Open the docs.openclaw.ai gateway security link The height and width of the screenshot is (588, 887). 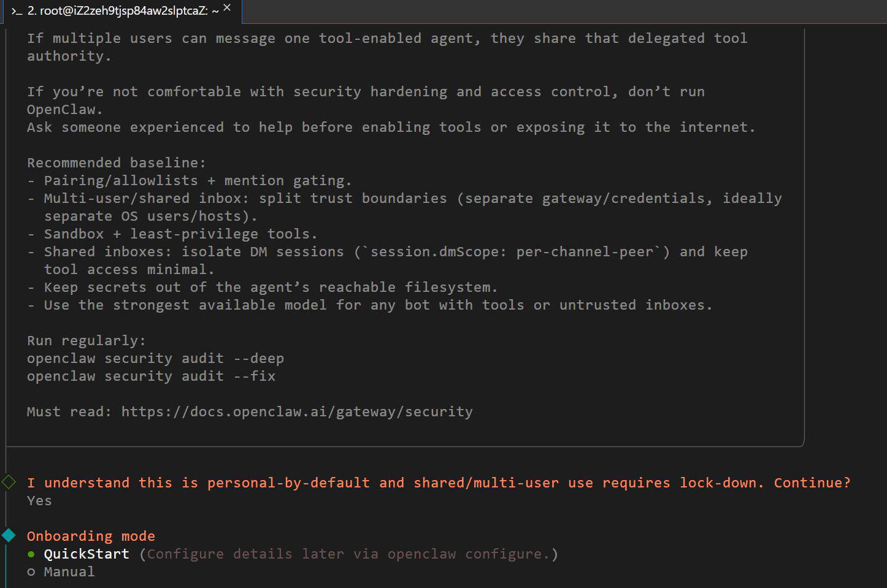point(297,412)
